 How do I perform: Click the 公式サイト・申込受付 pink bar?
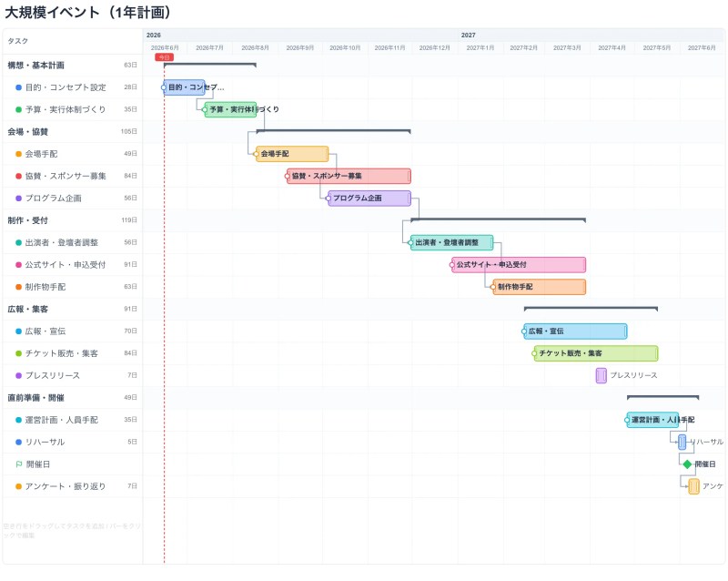pyautogui.click(x=519, y=265)
